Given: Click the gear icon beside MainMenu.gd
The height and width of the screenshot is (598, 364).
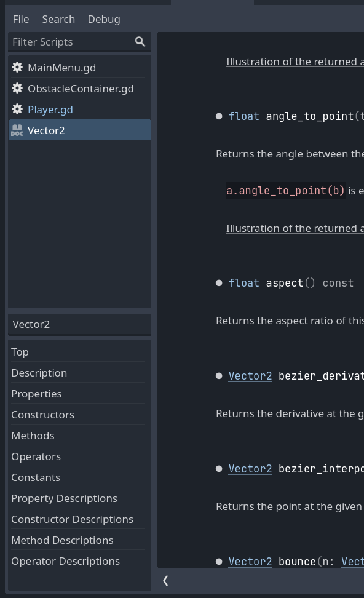Looking at the screenshot, I should [17, 67].
